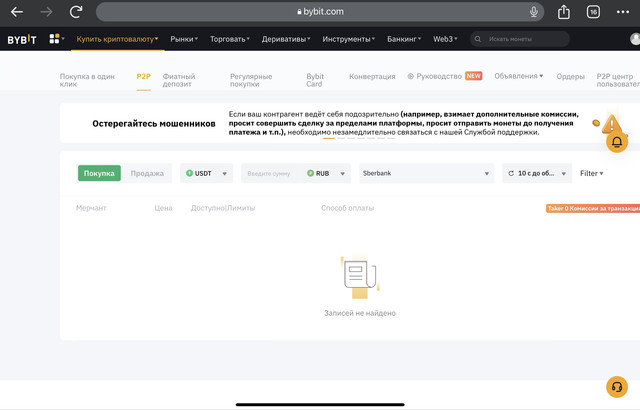Image resolution: width=640 pixels, height=410 pixels.
Task: Open the Банкинг menu
Action: tap(404, 39)
